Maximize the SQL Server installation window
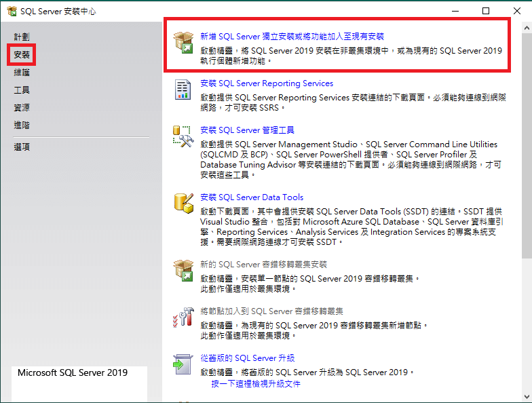The image size is (532, 403). (486, 11)
